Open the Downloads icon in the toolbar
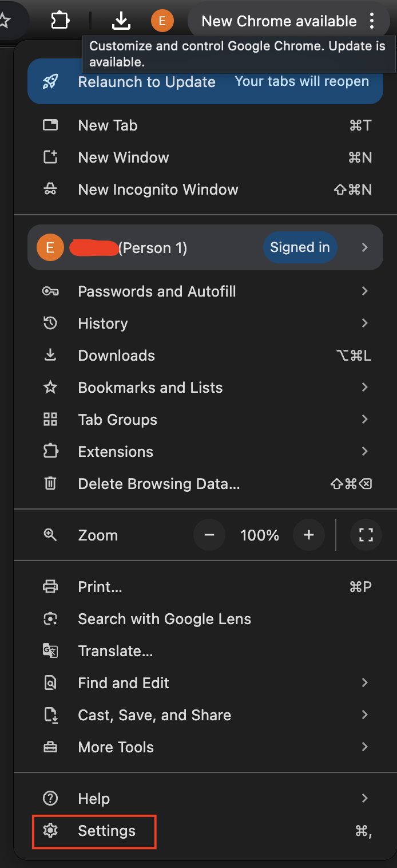This screenshot has height=868, width=397. pyautogui.click(x=121, y=20)
